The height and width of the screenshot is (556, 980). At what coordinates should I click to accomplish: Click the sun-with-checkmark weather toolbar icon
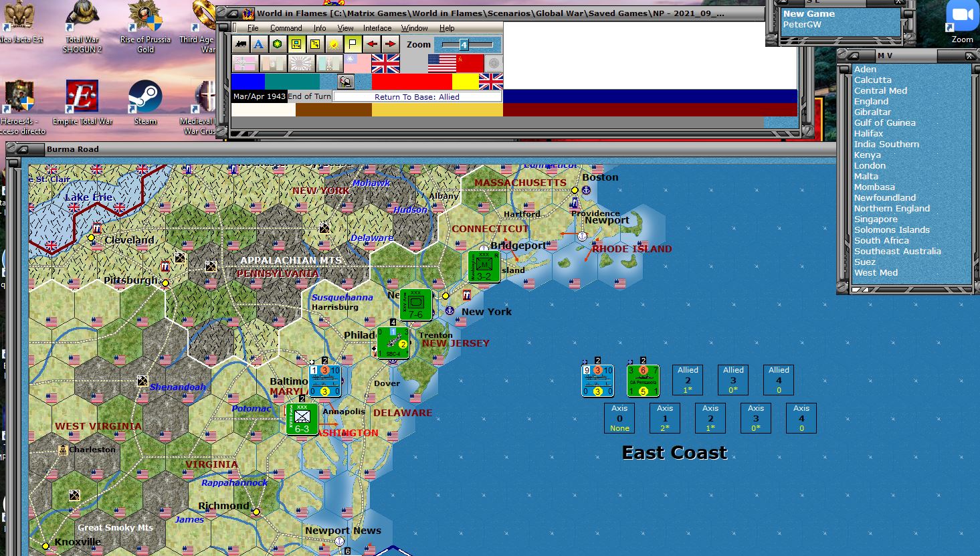tap(334, 44)
